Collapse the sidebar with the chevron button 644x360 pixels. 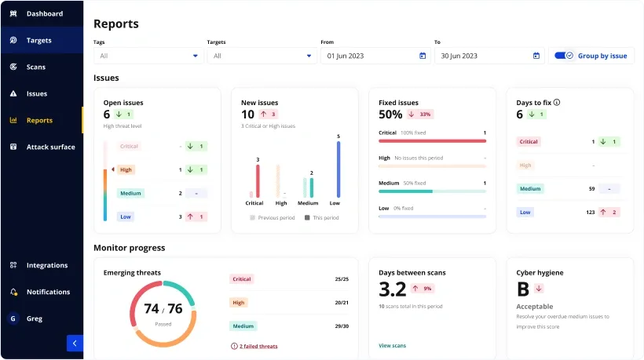[x=75, y=344]
